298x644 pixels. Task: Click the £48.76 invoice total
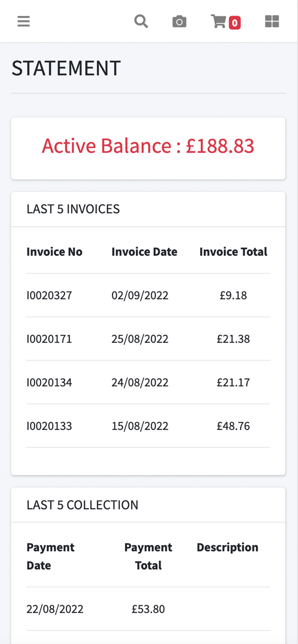[233, 426]
